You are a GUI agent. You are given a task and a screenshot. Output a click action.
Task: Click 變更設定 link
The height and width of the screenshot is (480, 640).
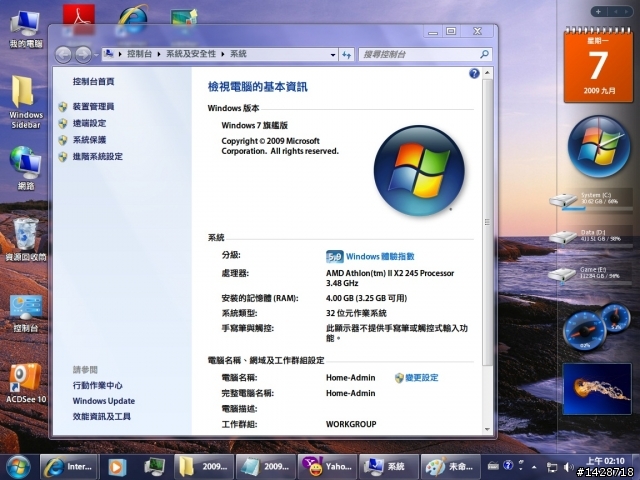pyautogui.click(x=422, y=378)
